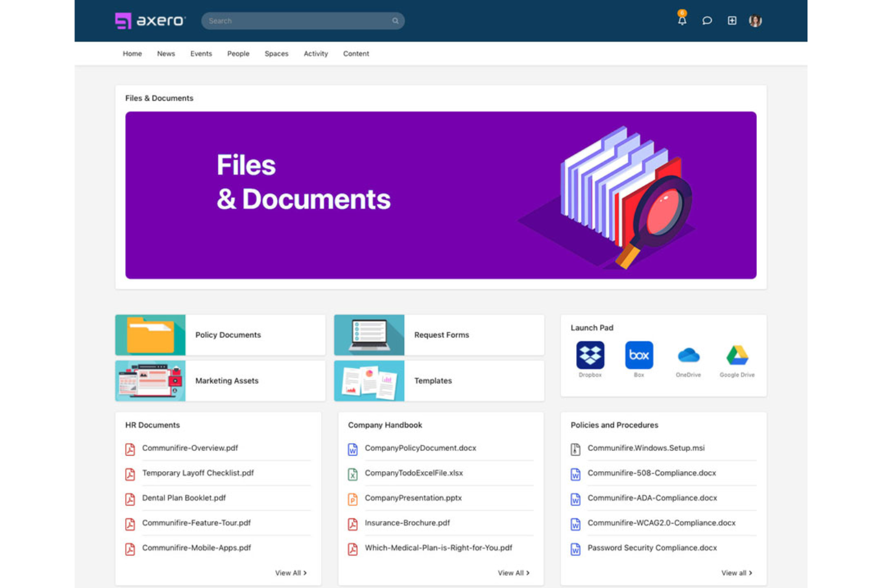Viewport: 882px width, 588px height.
Task: Click the Excel icon beside CompanyTodoExcelFile.xlsx
Action: coord(353,474)
